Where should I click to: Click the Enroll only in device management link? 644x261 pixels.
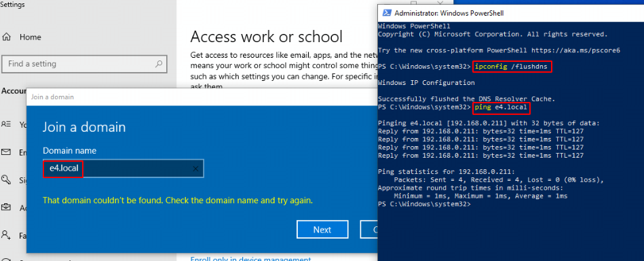pyautogui.click(x=250, y=259)
